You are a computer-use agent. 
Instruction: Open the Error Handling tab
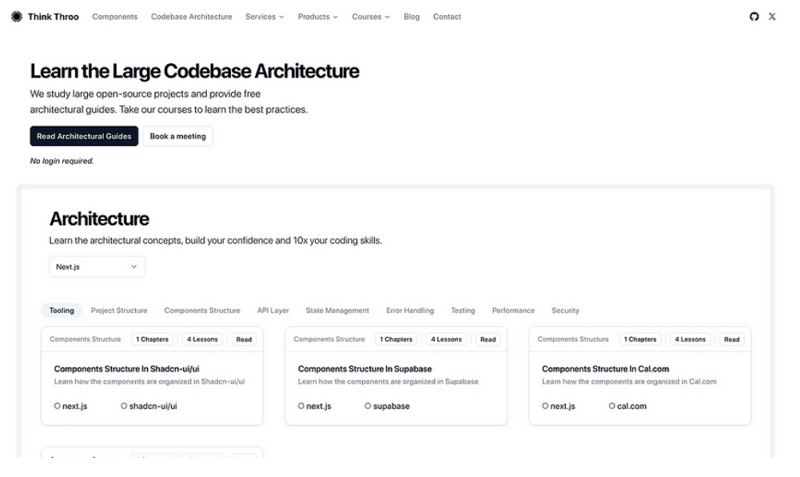pyautogui.click(x=410, y=311)
